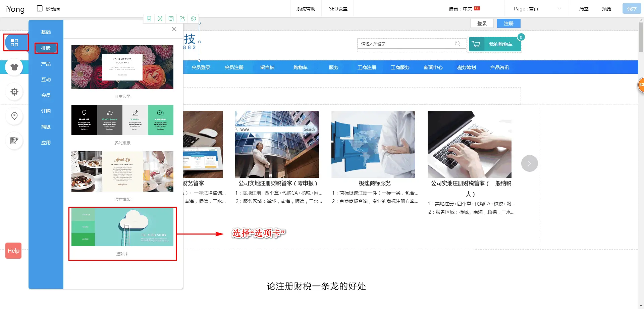Open the 系统辅助 menu
This screenshot has width=644, height=309.
[x=306, y=9]
